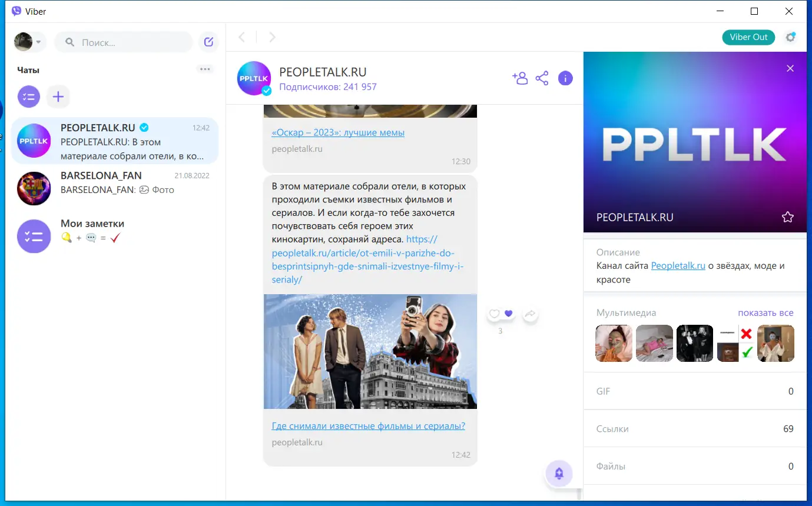Open the thumbnail of a woman eating noodles
The height and width of the screenshot is (506, 812).
tap(614, 343)
